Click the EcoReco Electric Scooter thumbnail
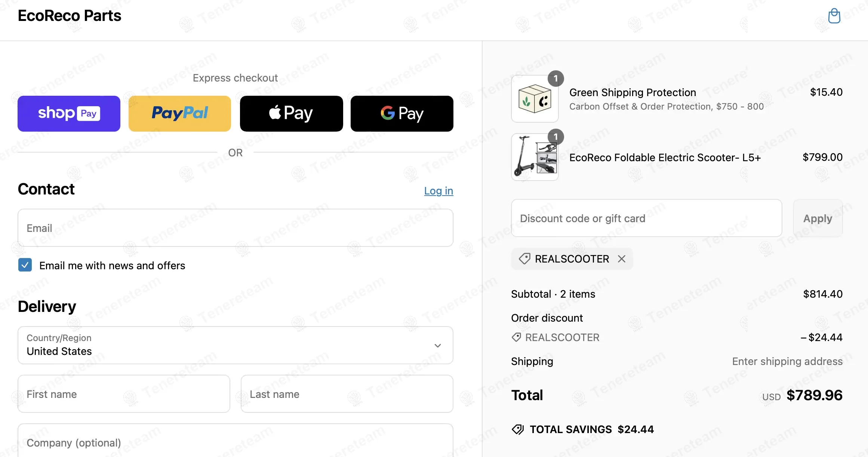Image resolution: width=868 pixels, height=457 pixels. click(x=535, y=157)
